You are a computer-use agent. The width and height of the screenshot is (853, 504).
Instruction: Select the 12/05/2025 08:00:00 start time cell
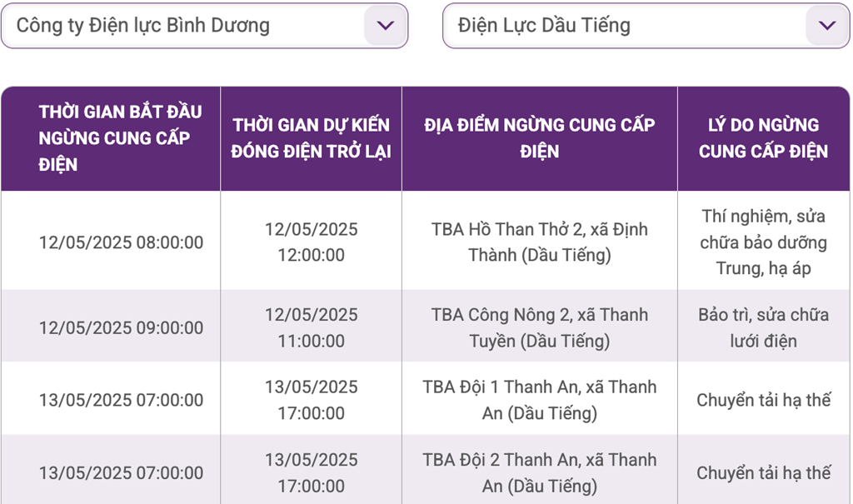click(x=111, y=242)
